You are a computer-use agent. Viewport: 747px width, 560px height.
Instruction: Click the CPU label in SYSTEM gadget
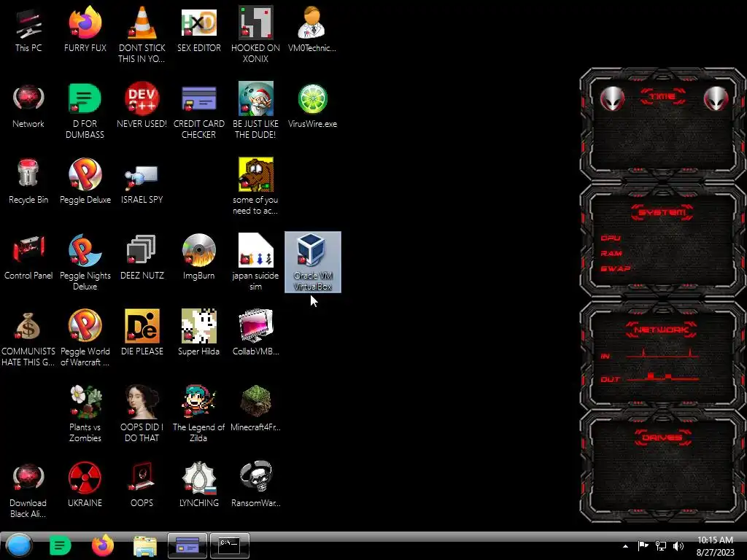tap(611, 238)
